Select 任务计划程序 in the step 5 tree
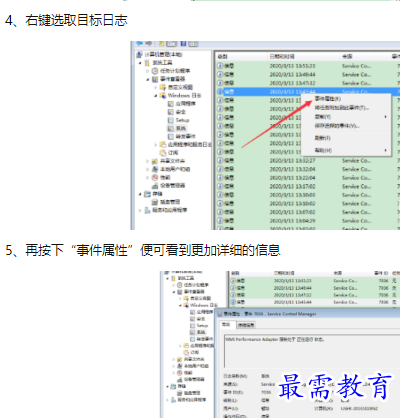400x418 pixels. pyautogui.click(x=196, y=285)
